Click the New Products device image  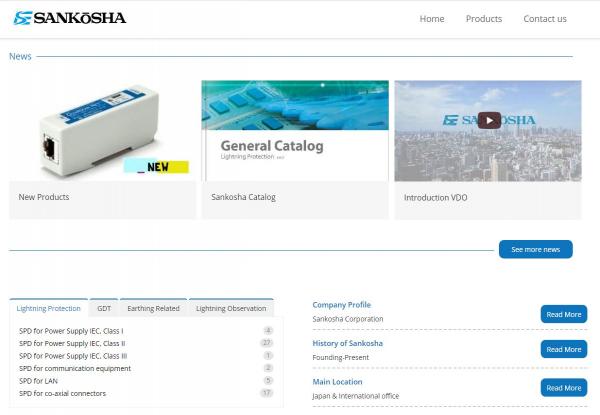pyautogui.click(x=103, y=131)
